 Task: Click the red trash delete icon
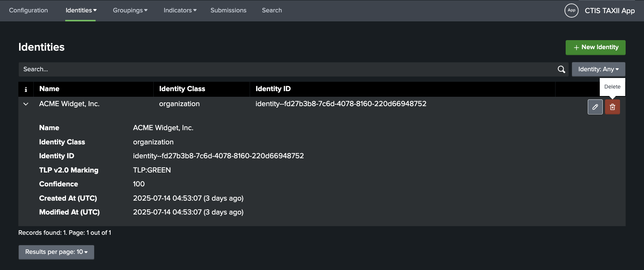[x=612, y=107]
